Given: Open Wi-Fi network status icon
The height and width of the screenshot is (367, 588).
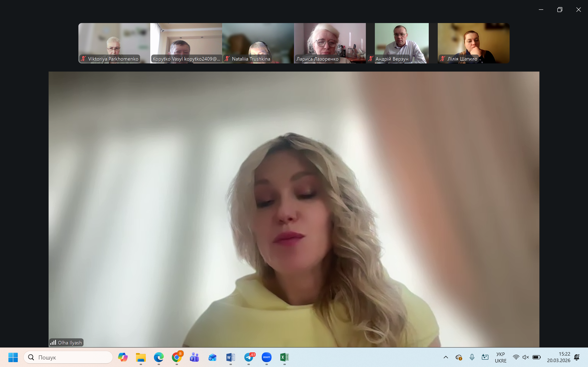Looking at the screenshot, I should 516,357.
